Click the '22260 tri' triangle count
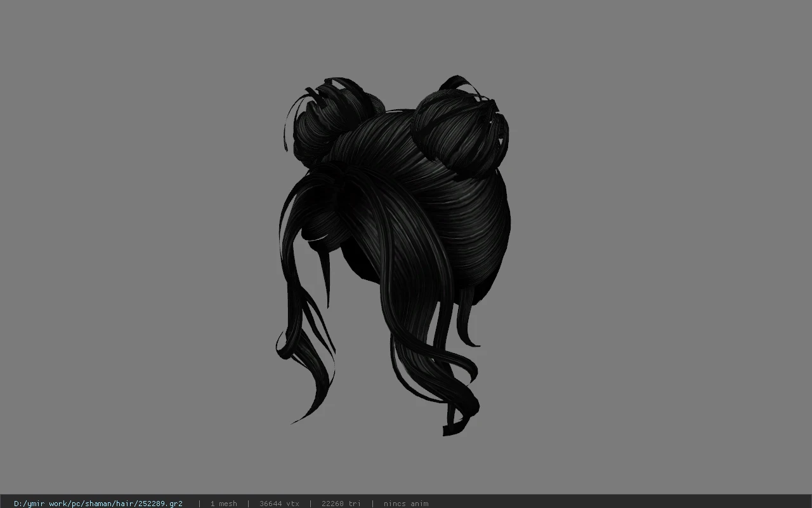The image size is (812, 508). point(341,504)
